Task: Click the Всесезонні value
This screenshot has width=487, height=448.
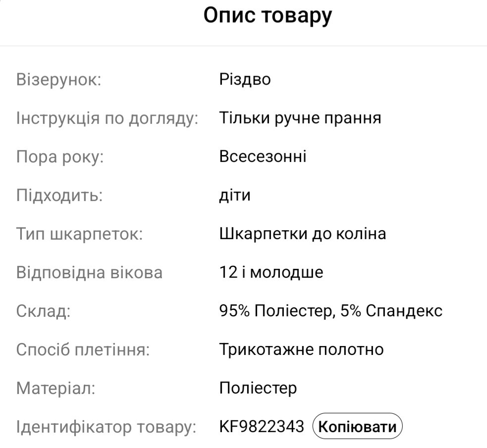Action: (x=263, y=157)
